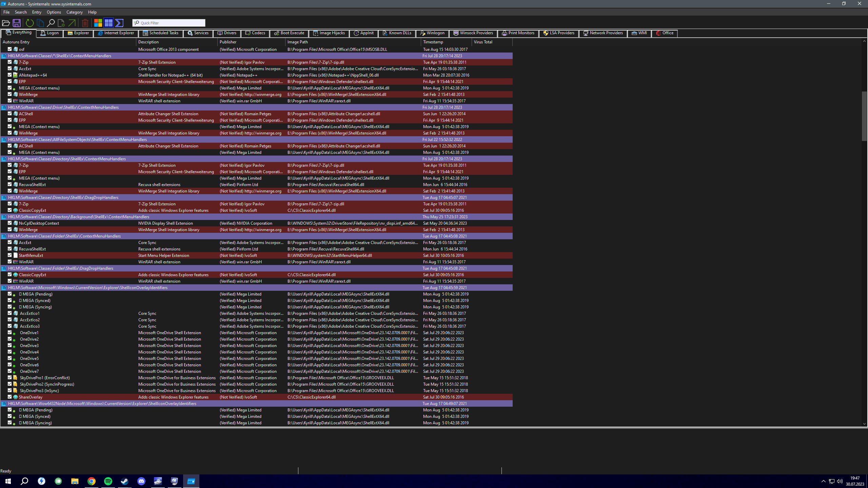
Task: Show hidden system tray icons chevron
Action: 823,481
